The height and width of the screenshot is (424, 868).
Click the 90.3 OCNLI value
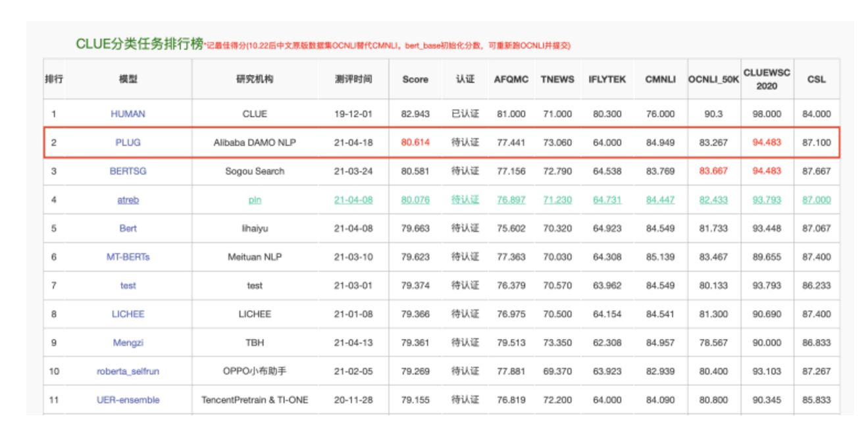pyautogui.click(x=713, y=114)
